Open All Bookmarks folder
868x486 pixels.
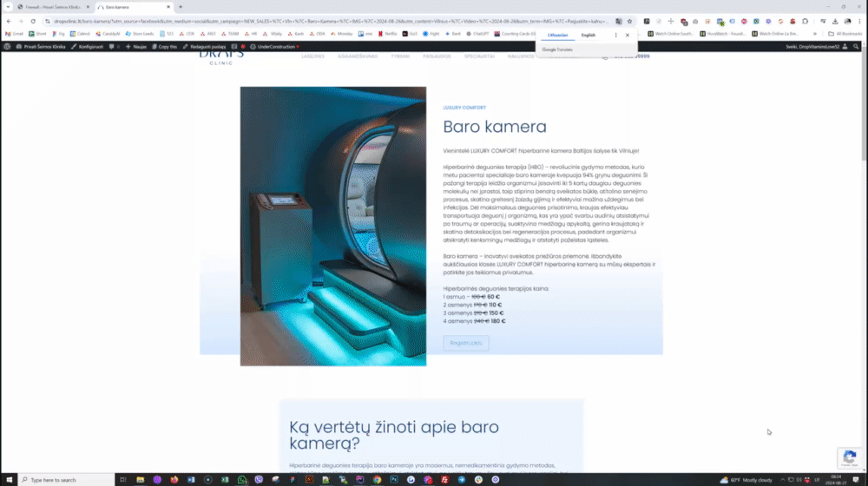coord(845,34)
